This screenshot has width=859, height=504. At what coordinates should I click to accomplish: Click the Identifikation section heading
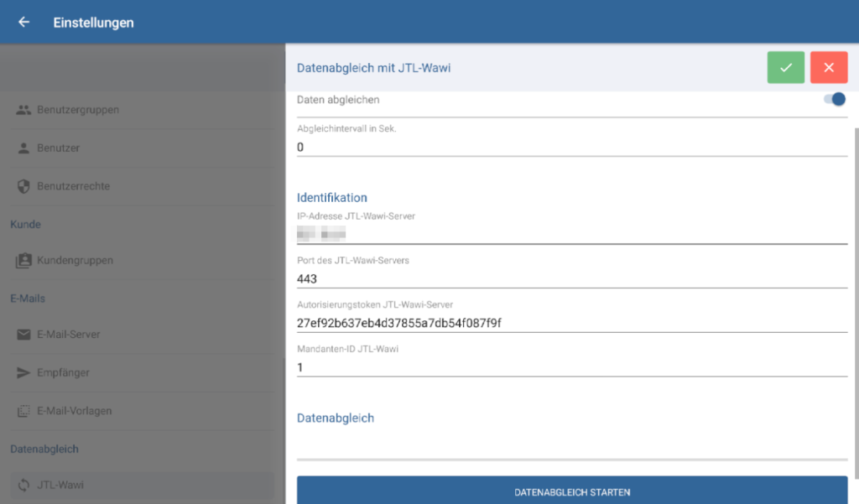(x=333, y=197)
